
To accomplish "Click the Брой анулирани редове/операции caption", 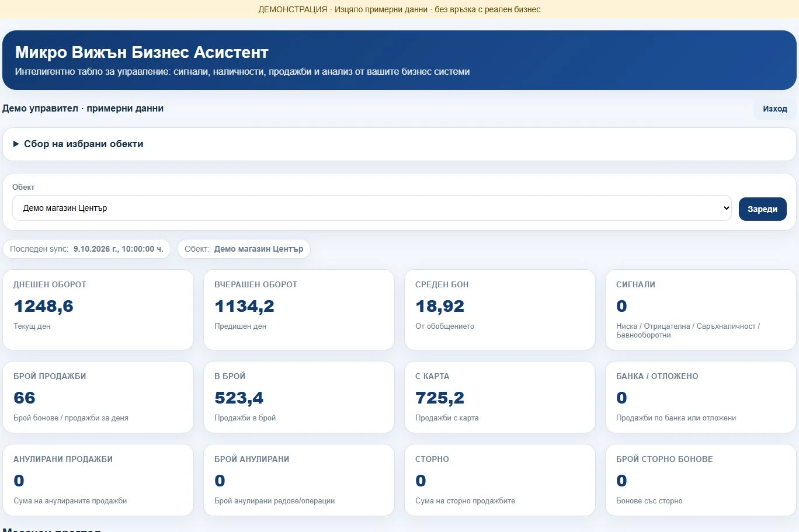I will pyautogui.click(x=275, y=501).
